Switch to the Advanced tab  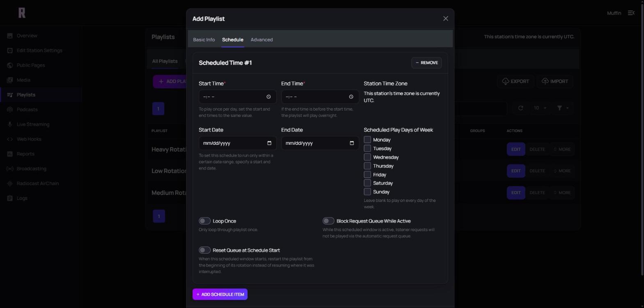(x=262, y=40)
